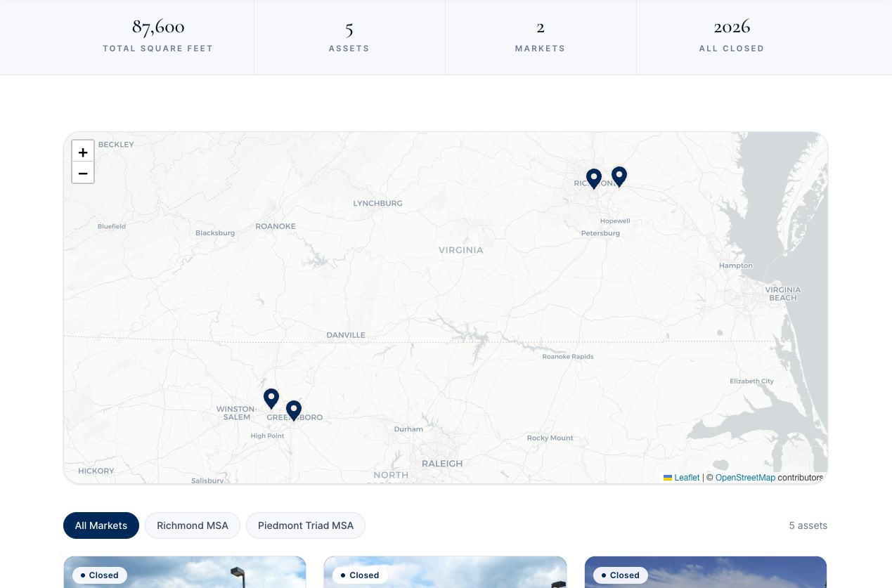Zoom out on the map
The image size is (892, 588).
pos(83,173)
